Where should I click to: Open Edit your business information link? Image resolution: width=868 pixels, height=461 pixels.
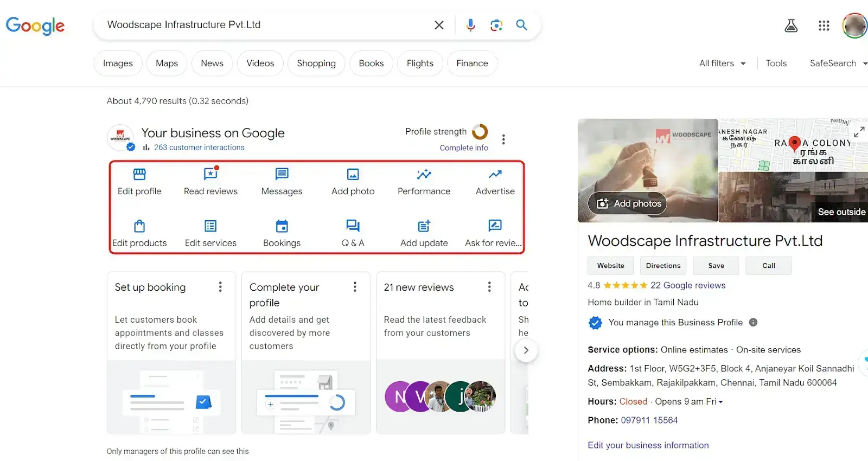coord(648,445)
